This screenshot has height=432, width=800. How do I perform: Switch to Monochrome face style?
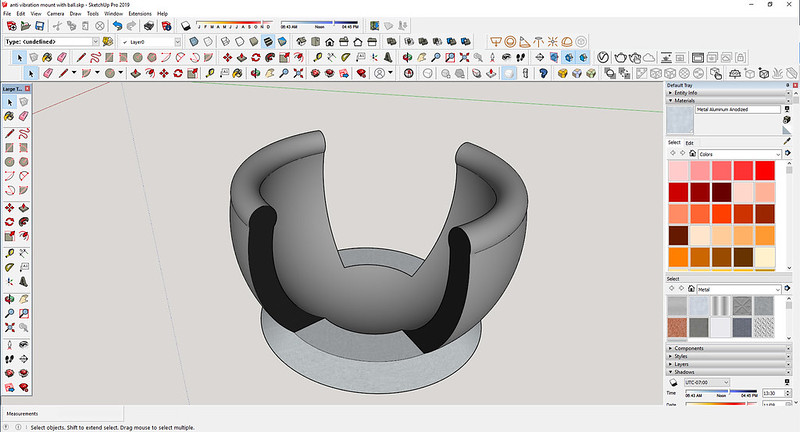coord(283,41)
